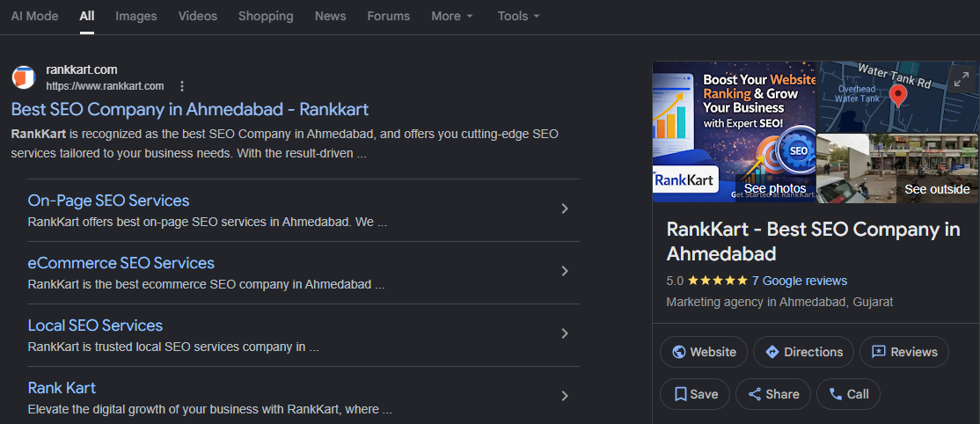Switch to the Videos tab

198,16
